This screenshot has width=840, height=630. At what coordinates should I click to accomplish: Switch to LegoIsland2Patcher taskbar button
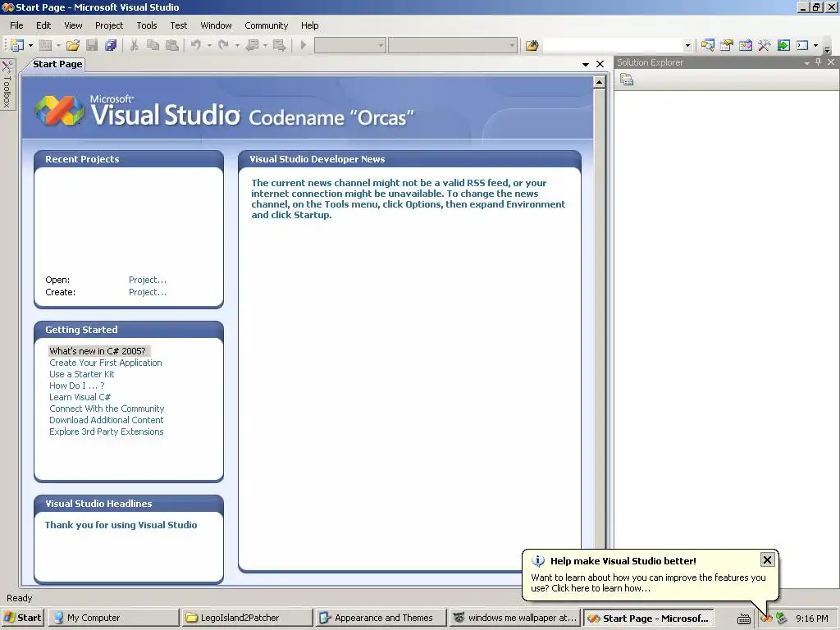[x=246, y=618]
